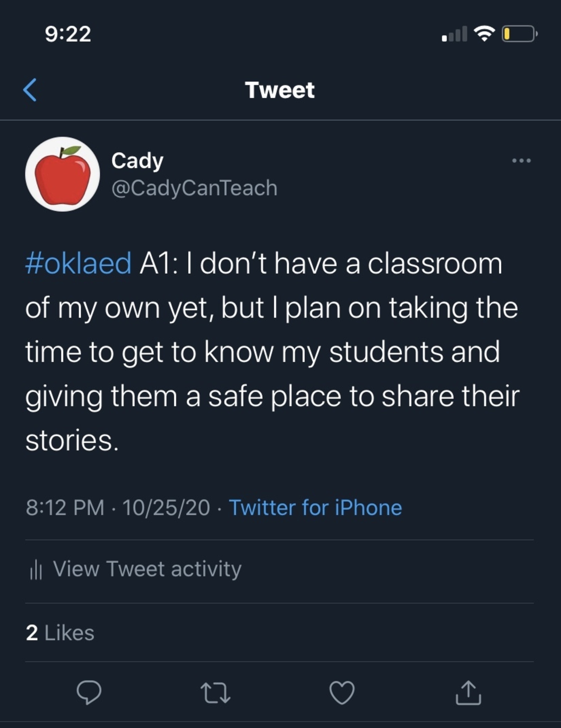Tap the cellular signal bars icon
Viewport: 561px width, 728px height.
point(454,34)
